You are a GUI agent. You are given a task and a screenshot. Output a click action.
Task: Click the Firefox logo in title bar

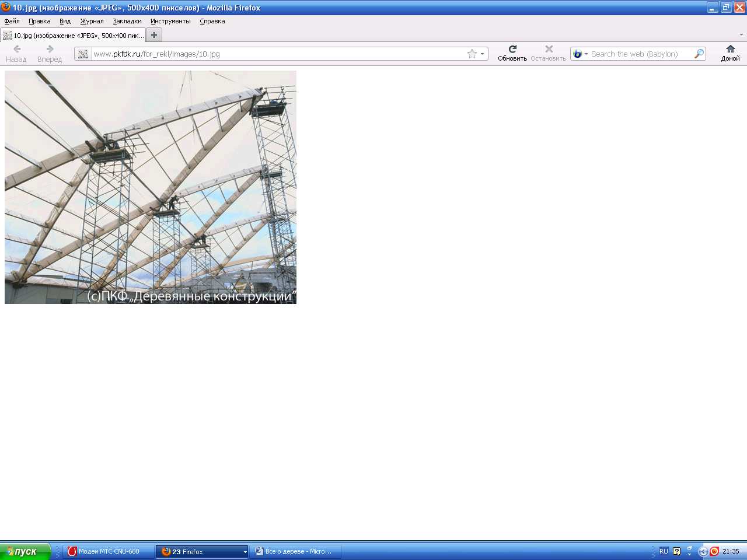pos(6,7)
